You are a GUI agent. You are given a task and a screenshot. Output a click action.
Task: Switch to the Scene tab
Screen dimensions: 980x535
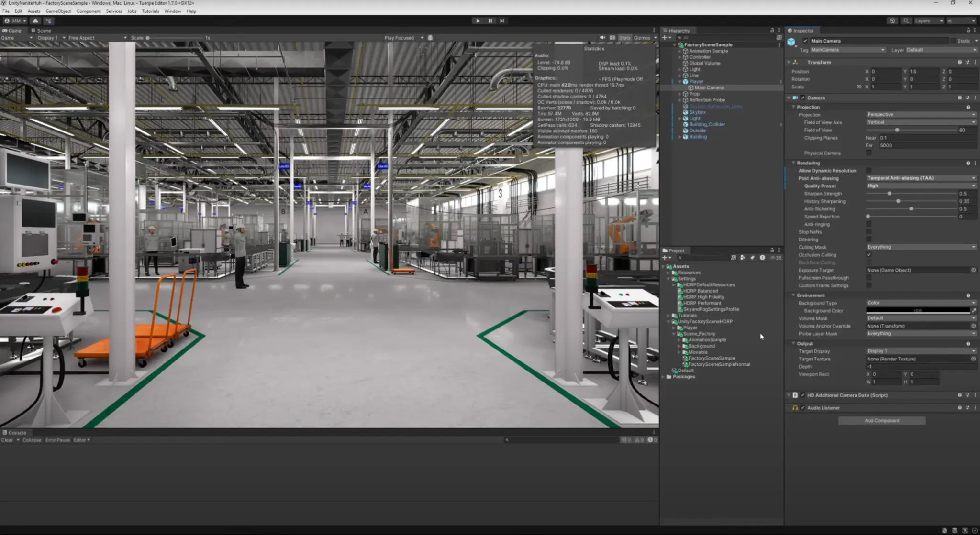tap(41, 30)
